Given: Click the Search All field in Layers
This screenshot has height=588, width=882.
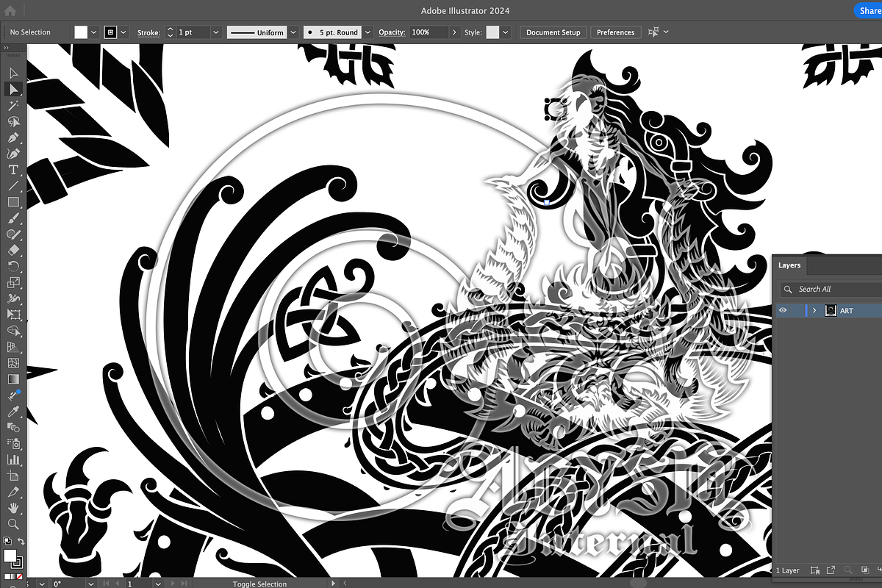Looking at the screenshot, I should click(831, 289).
